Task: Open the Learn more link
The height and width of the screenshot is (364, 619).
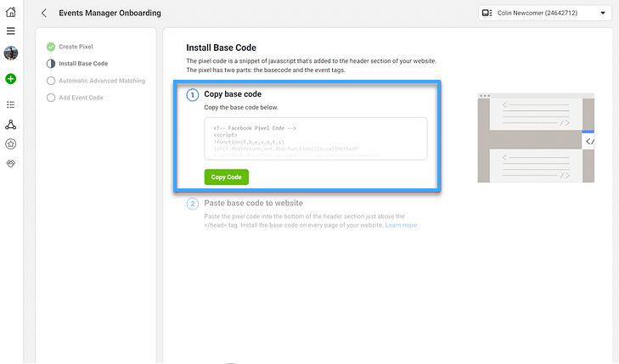Action: coord(401,225)
